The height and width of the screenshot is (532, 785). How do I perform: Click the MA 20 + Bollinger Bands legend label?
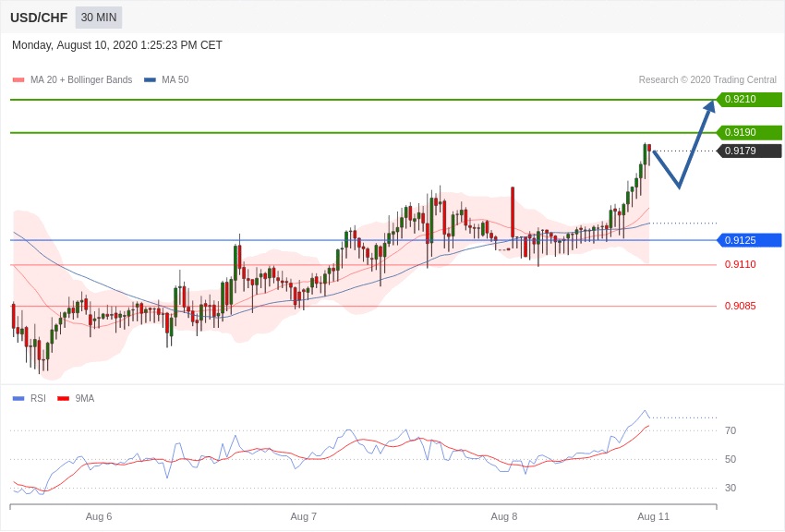[x=81, y=79]
